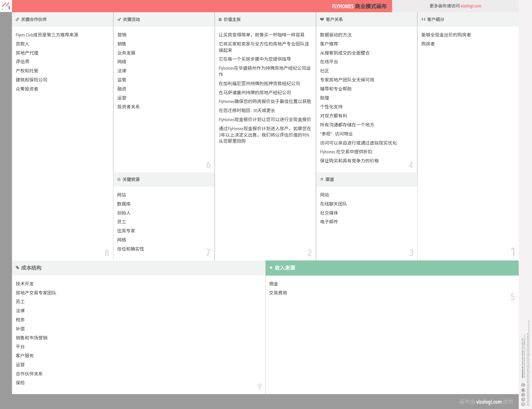Click the heart icon beside 客户关系

[x=322, y=19]
